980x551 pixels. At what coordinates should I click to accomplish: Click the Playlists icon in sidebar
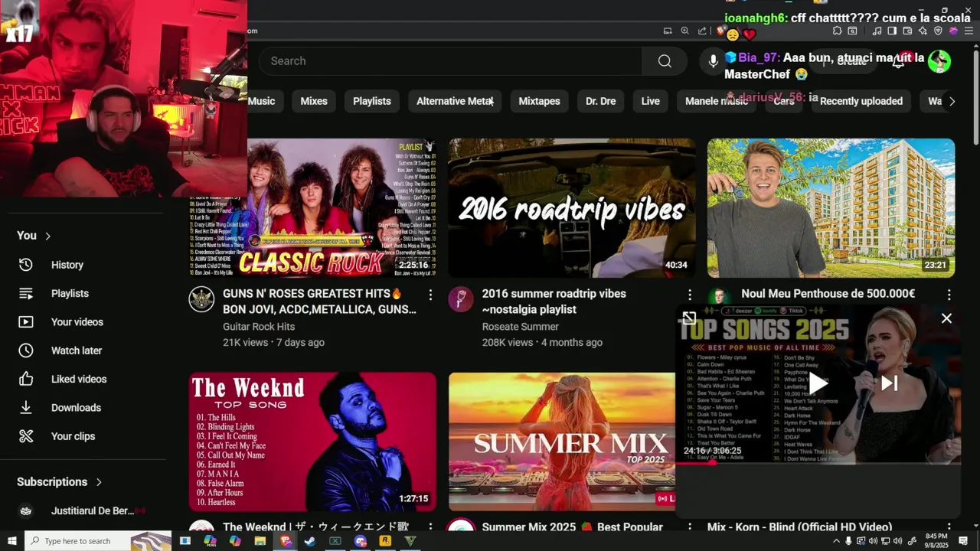(x=26, y=293)
